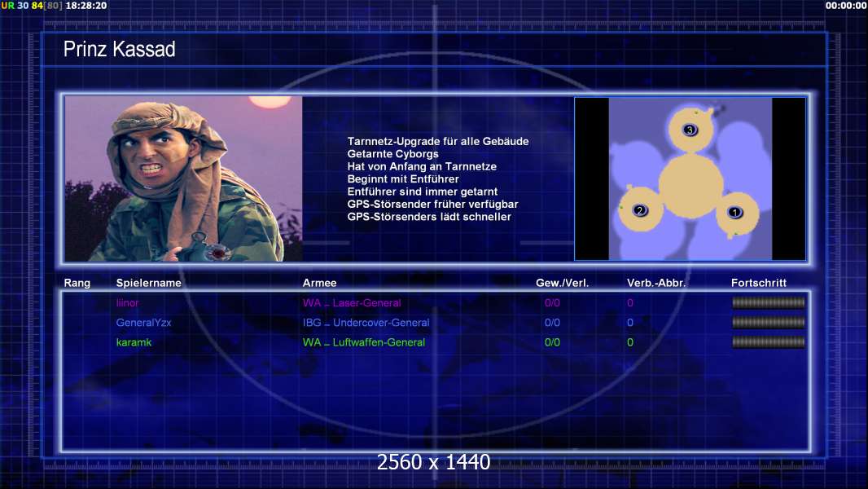Click the progress bar for karamk

[x=769, y=342]
